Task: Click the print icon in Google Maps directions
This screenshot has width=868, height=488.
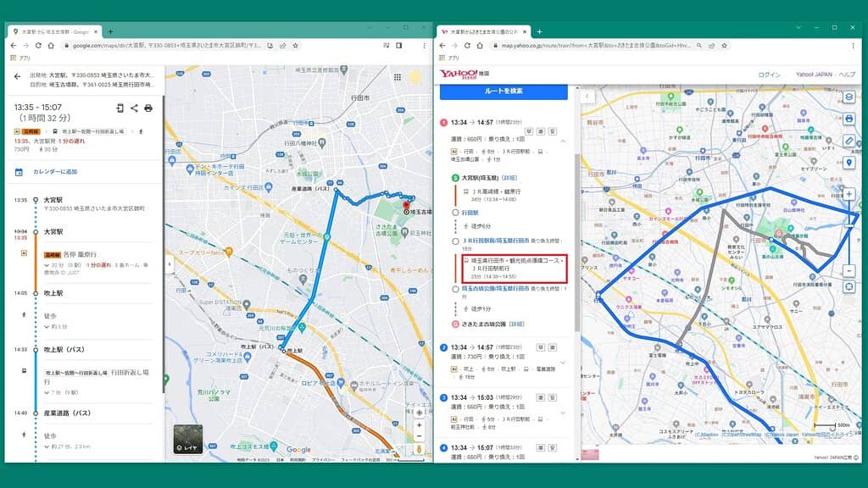Action: coord(148,108)
